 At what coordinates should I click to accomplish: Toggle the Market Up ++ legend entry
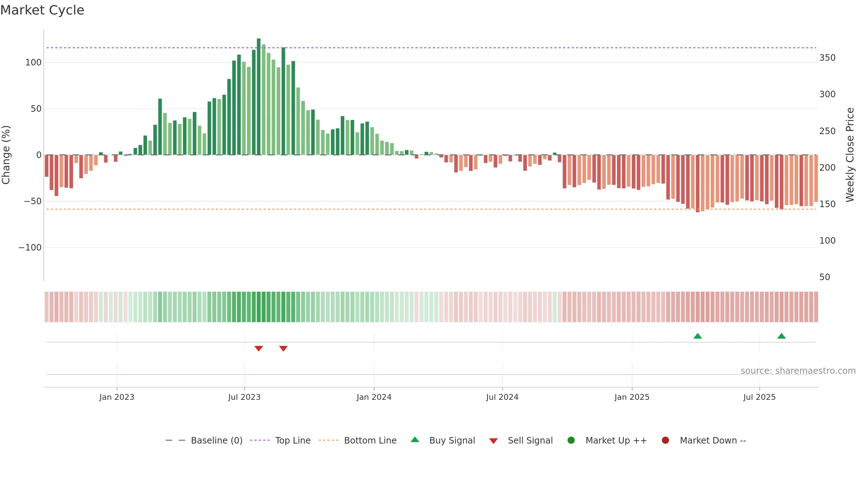[607, 440]
